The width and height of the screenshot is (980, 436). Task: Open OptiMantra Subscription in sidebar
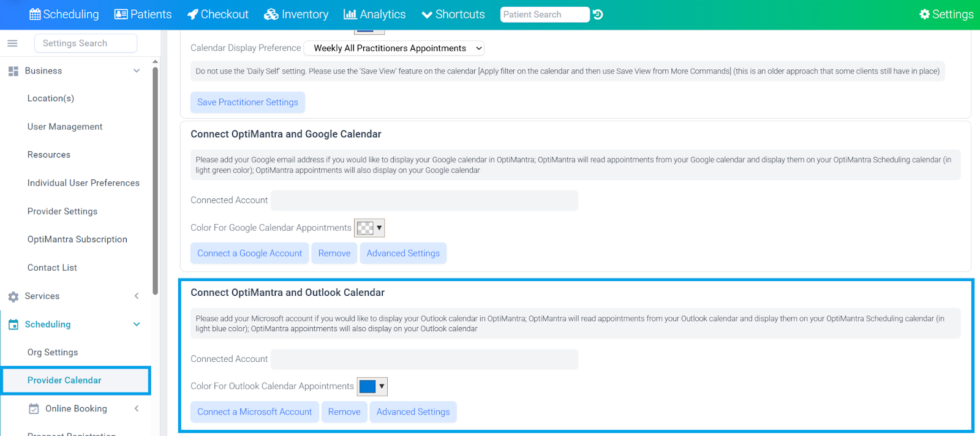tap(77, 239)
